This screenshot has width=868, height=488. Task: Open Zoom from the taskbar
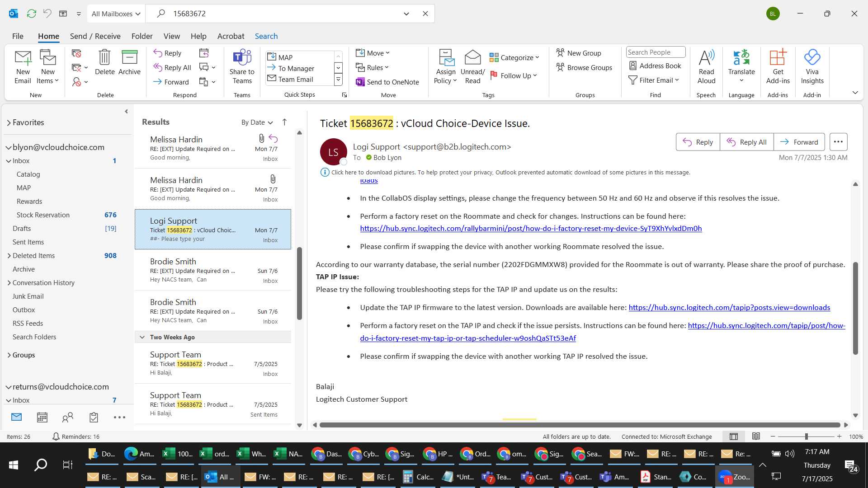click(x=735, y=477)
